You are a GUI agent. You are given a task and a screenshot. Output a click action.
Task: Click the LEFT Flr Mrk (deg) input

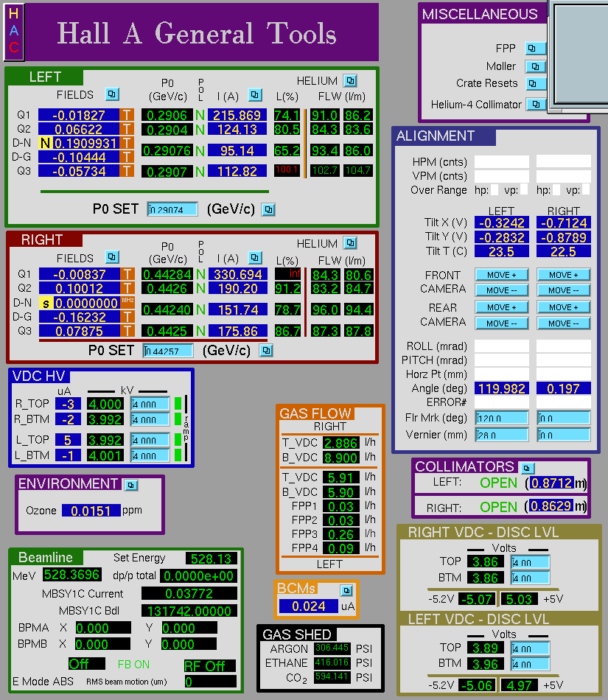(x=502, y=418)
